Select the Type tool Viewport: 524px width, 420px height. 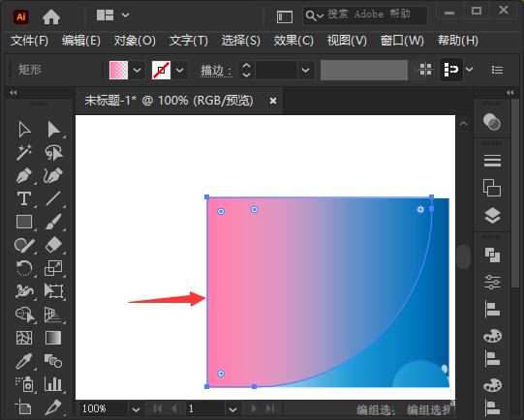coord(24,198)
